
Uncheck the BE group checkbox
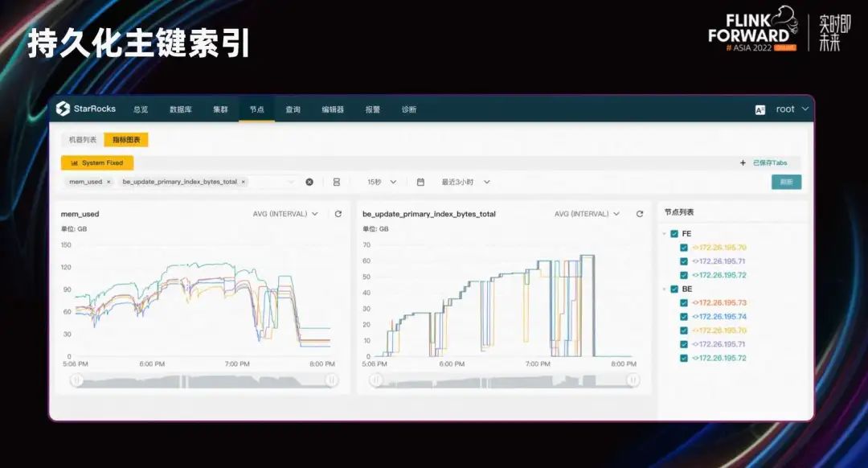(x=674, y=289)
